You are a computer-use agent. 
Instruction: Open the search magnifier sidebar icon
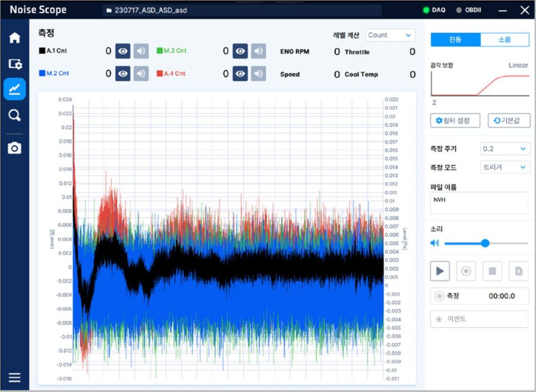[x=15, y=115]
